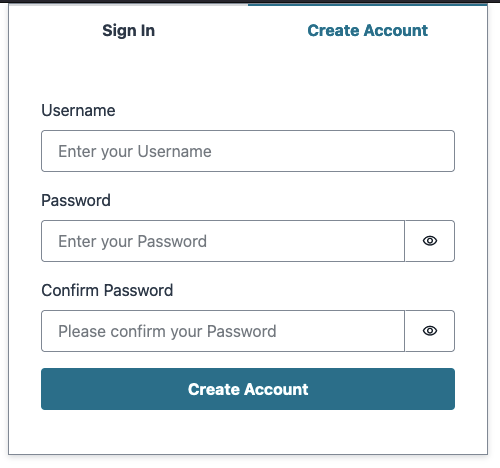Select the Create Account tab at top

tap(367, 30)
